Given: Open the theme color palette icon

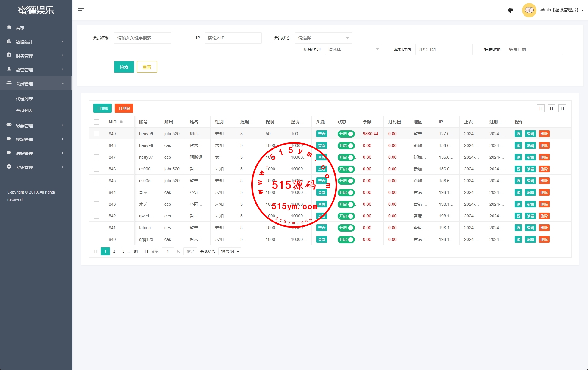Looking at the screenshot, I should (x=511, y=10).
